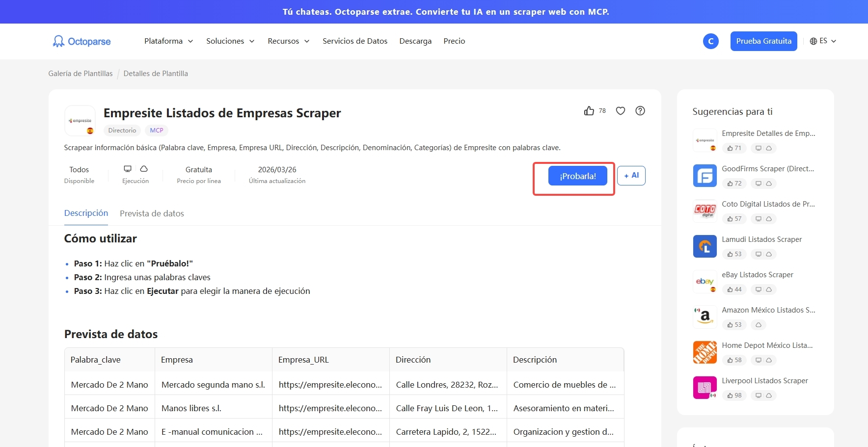Expand the Plataforma menu
This screenshot has height=447, width=868.
169,41
